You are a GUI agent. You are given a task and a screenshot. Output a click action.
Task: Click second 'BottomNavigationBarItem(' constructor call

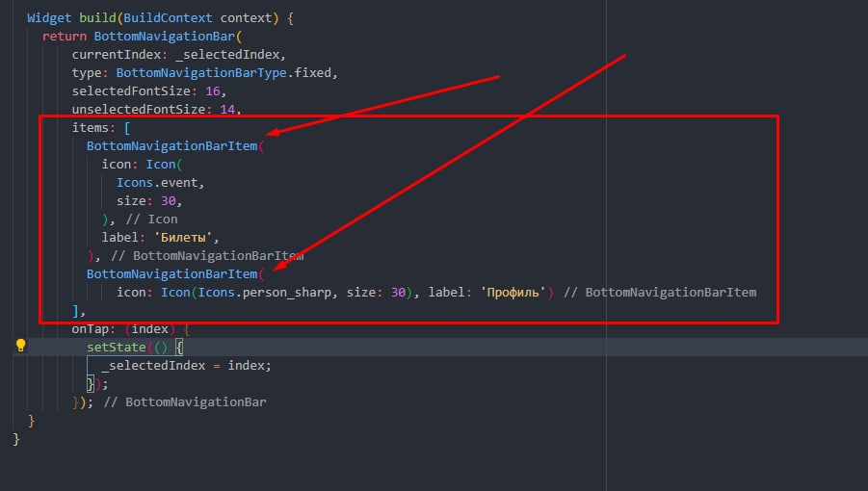pos(175,273)
